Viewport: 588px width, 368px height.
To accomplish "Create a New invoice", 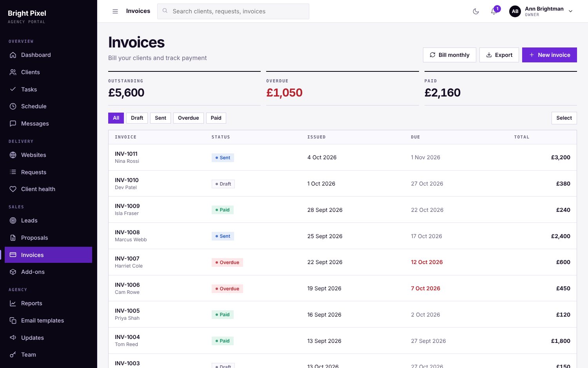I will (x=549, y=55).
